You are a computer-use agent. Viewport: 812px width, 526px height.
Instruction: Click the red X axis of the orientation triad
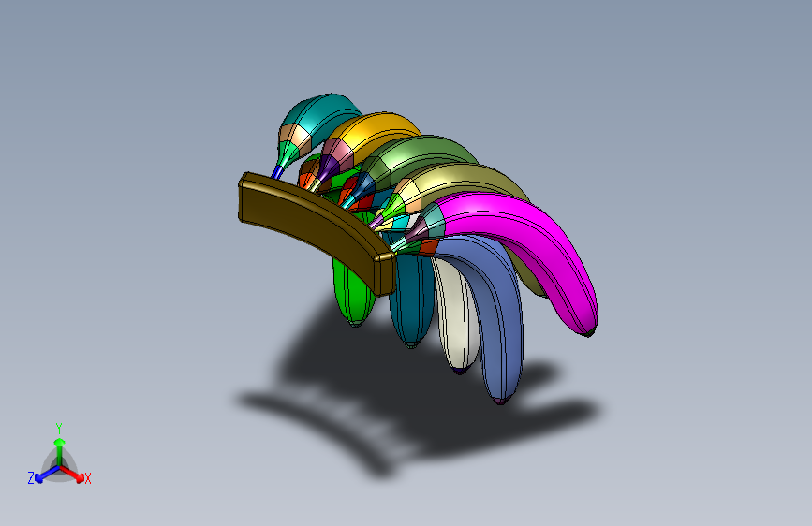point(72,474)
